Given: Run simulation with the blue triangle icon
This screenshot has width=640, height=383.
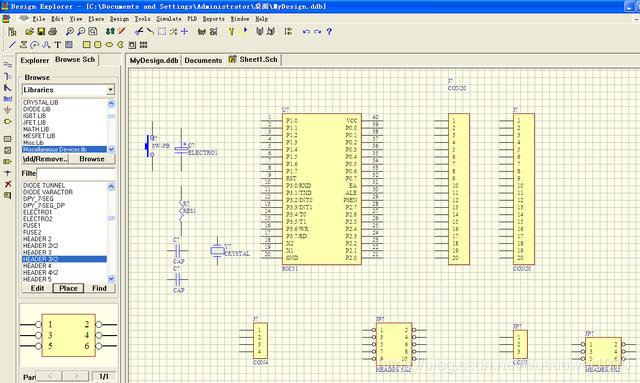Looking at the screenshot, I should pyautogui.click(x=245, y=30).
